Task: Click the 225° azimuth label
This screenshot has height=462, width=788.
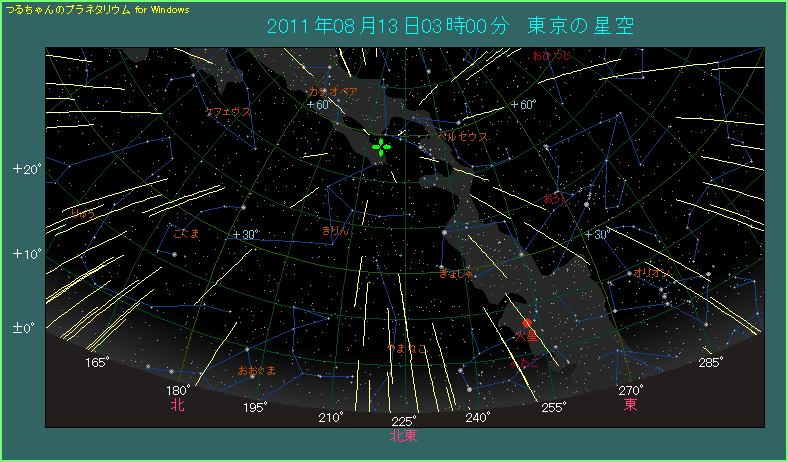Action: pyautogui.click(x=403, y=420)
